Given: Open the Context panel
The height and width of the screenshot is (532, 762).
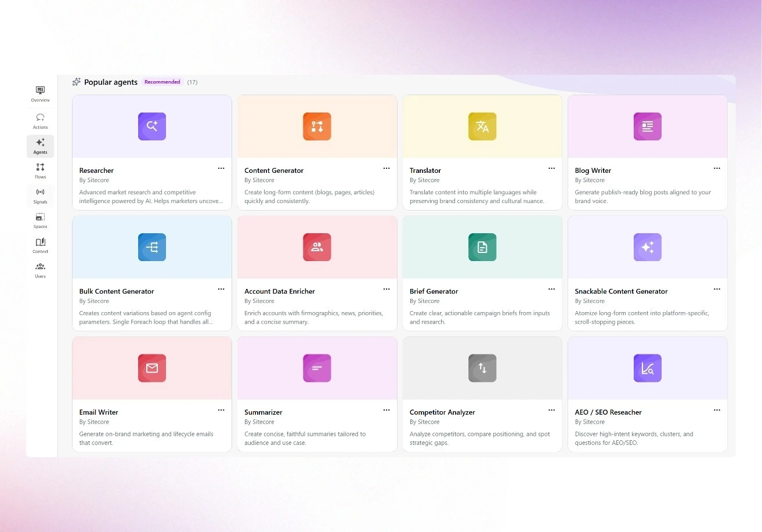Looking at the screenshot, I should (40, 245).
